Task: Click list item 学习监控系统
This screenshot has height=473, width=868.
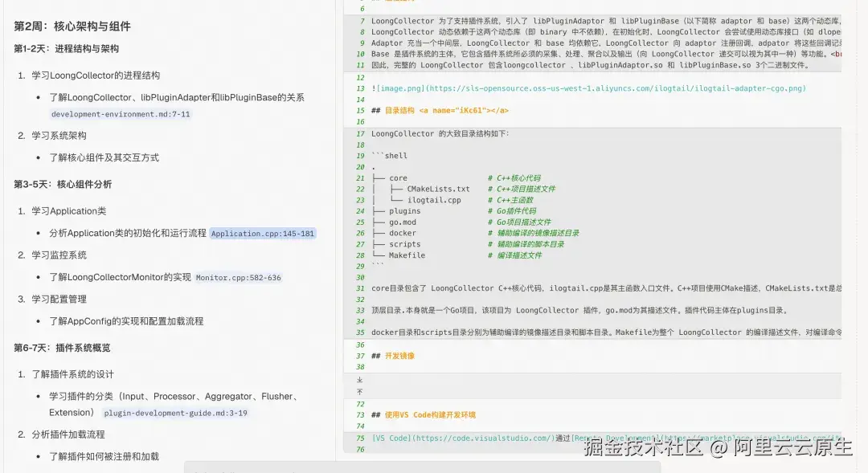Action: (x=59, y=255)
